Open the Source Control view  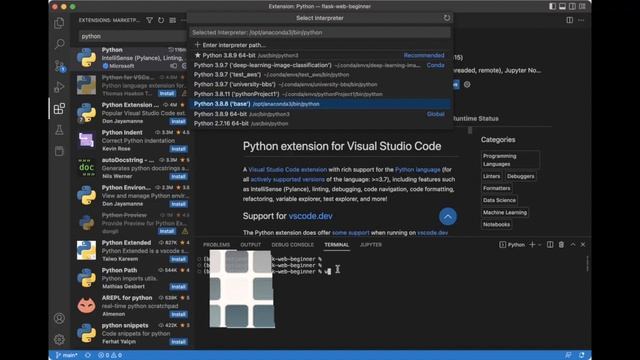tap(59, 66)
